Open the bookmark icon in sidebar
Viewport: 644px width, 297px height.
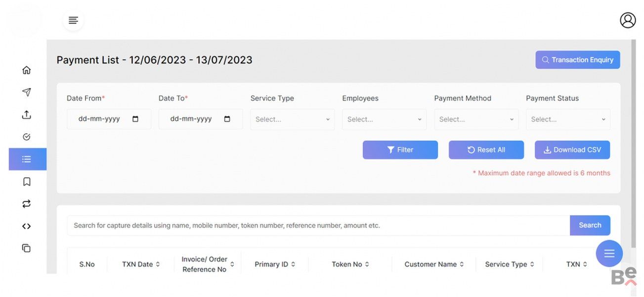27,182
